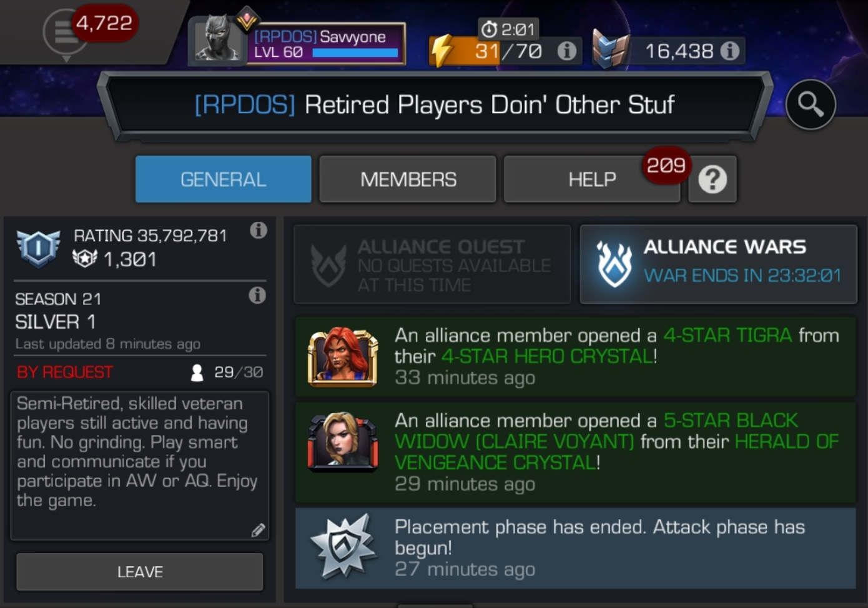Switch to the MEMBERS tab
The height and width of the screenshot is (608, 868).
408,179
